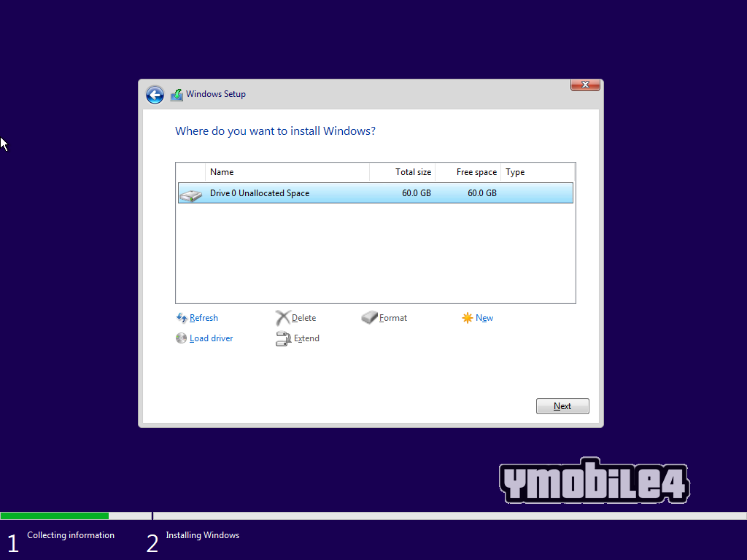Create a New partition
This screenshot has width=747, height=560.
click(x=484, y=318)
